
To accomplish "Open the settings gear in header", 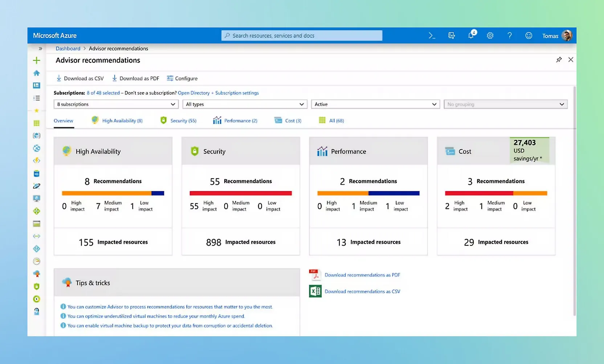I will 490,36.
